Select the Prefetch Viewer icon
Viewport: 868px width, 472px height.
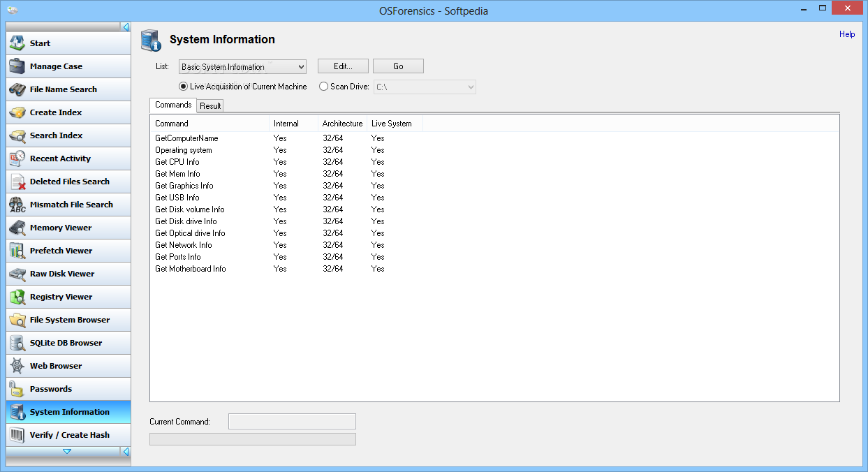[x=17, y=251]
